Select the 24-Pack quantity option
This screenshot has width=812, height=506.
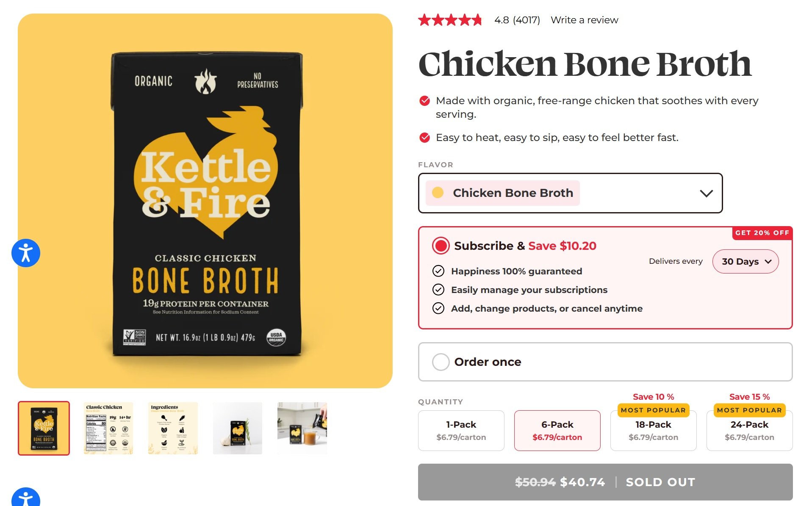tap(749, 430)
